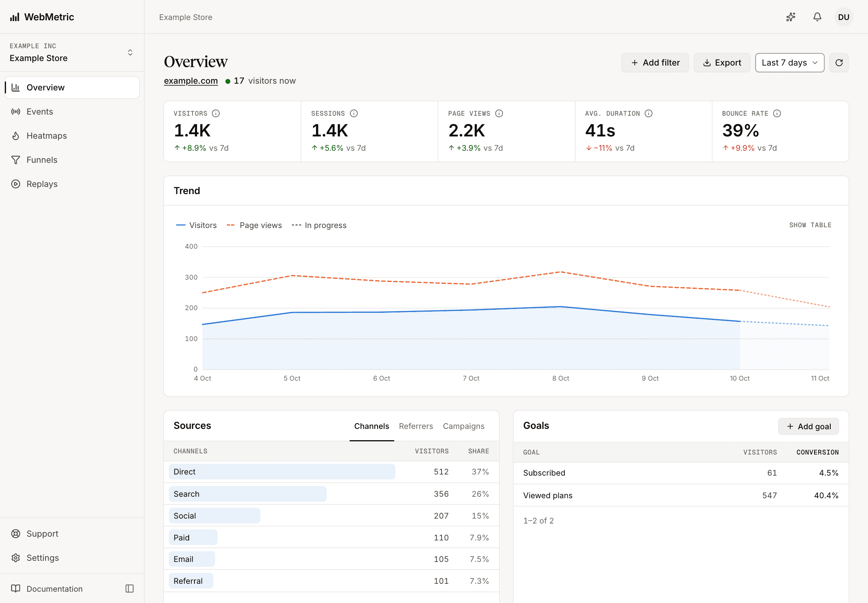Toggle Visitors series in chart legend
868x603 pixels.
(x=196, y=225)
